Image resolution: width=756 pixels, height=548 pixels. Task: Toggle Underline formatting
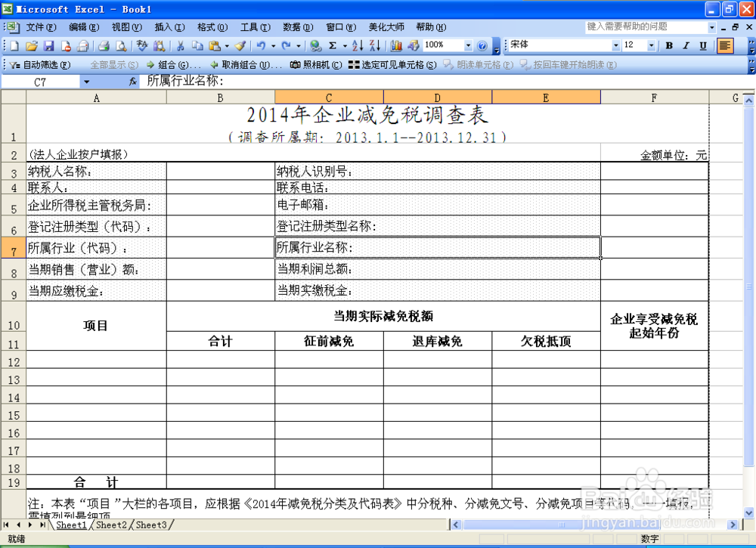pos(703,46)
